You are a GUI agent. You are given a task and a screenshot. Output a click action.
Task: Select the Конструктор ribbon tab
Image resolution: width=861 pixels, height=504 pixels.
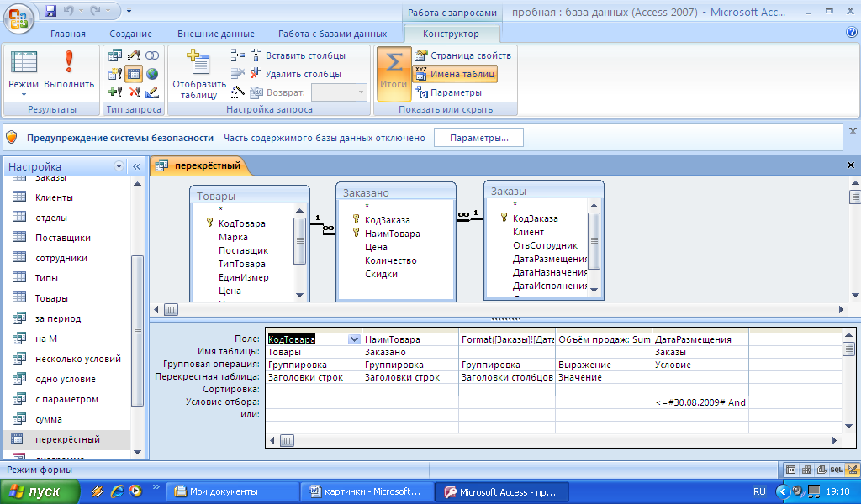pyautogui.click(x=451, y=34)
